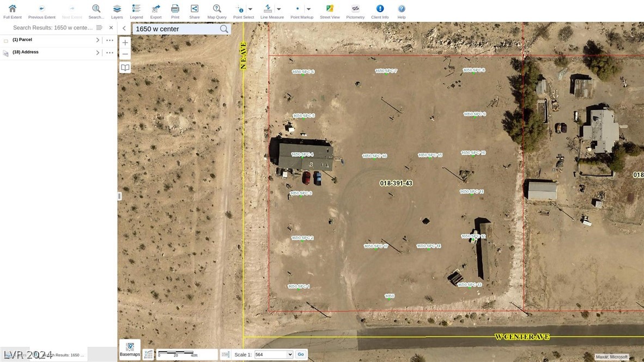Click zoom plus on map

pos(125,42)
